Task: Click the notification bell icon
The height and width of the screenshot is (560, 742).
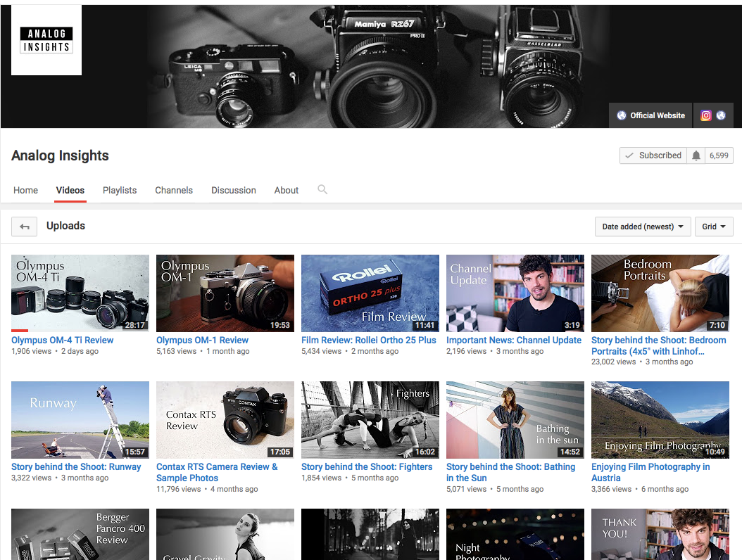Action: (x=696, y=155)
